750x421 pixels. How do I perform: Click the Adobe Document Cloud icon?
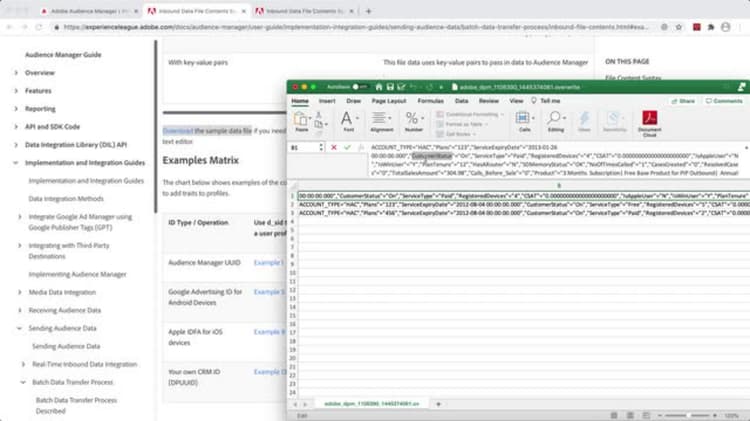(650, 123)
